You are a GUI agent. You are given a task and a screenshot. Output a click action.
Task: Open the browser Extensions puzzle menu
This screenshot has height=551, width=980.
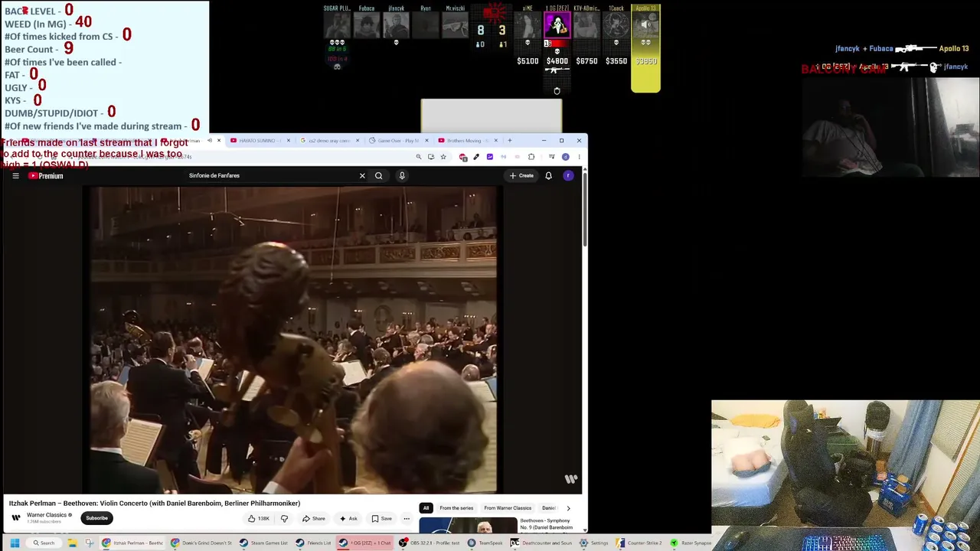pyautogui.click(x=531, y=157)
